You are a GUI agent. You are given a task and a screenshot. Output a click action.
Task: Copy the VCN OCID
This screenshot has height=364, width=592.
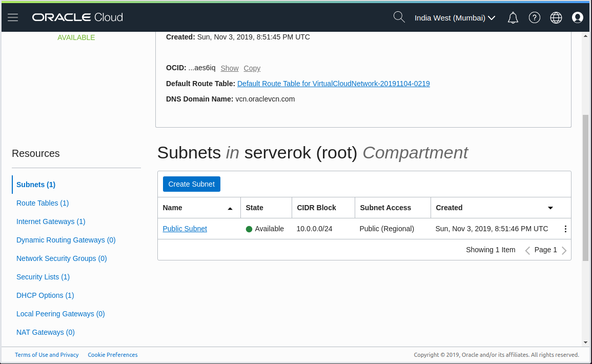[x=252, y=68]
